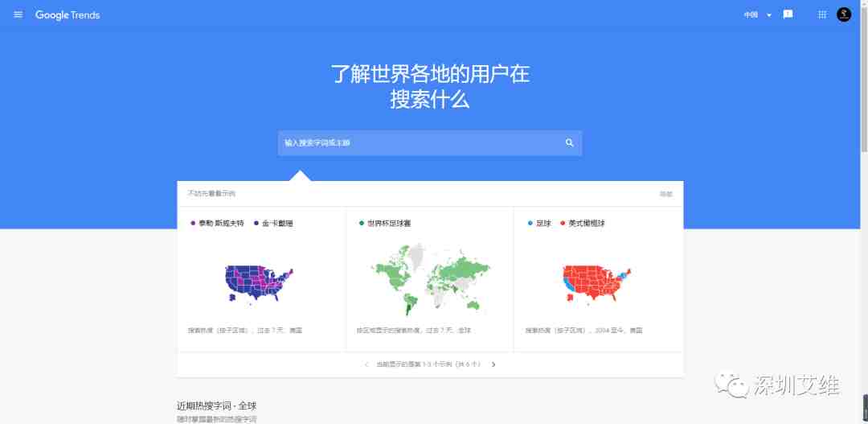Open the send feedback icon
Screen dimensions: 868x424
click(x=788, y=14)
